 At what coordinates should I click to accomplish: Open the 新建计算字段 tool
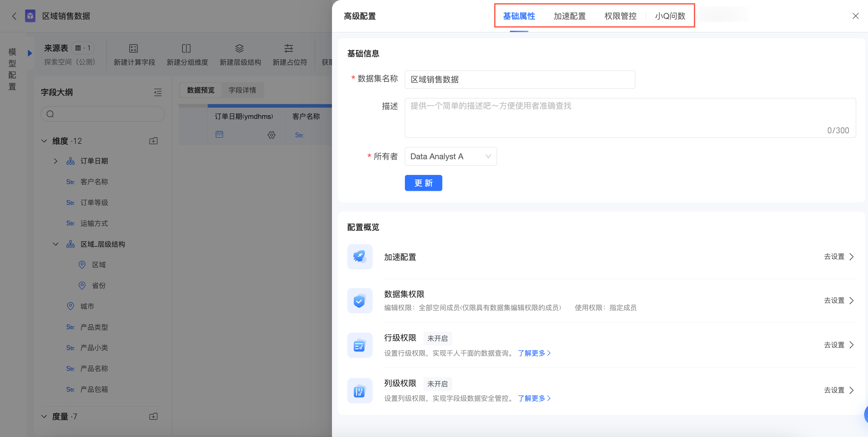tap(134, 54)
